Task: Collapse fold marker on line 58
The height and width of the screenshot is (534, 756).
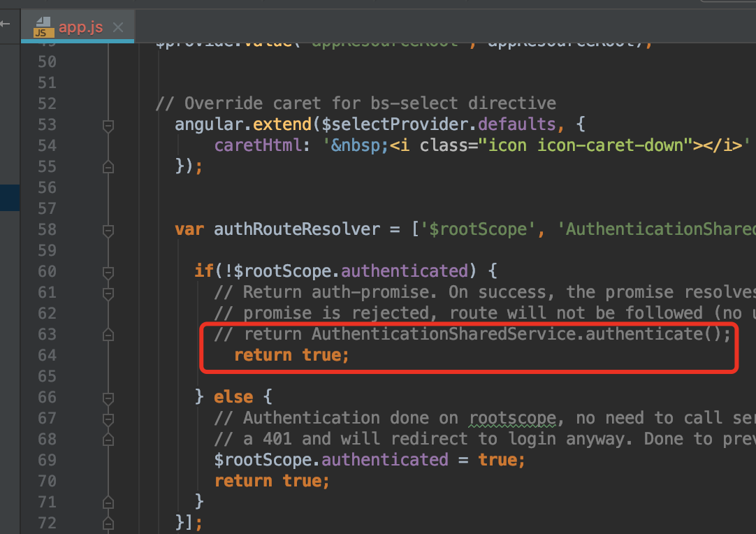Action: [x=108, y=230]
